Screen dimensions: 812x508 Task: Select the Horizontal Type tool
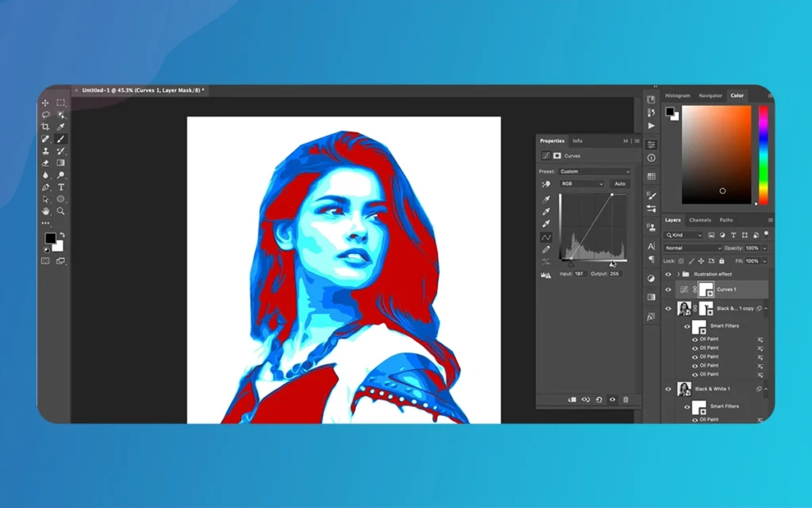pos(61,187)
